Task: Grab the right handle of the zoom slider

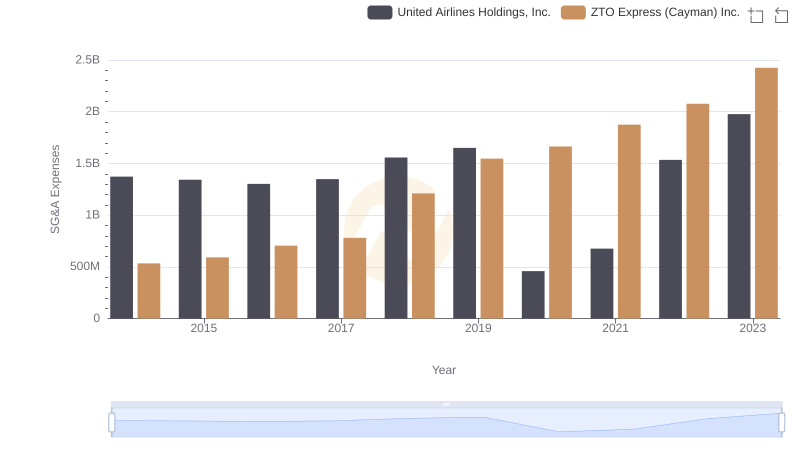Action: [x=781, y=423]
